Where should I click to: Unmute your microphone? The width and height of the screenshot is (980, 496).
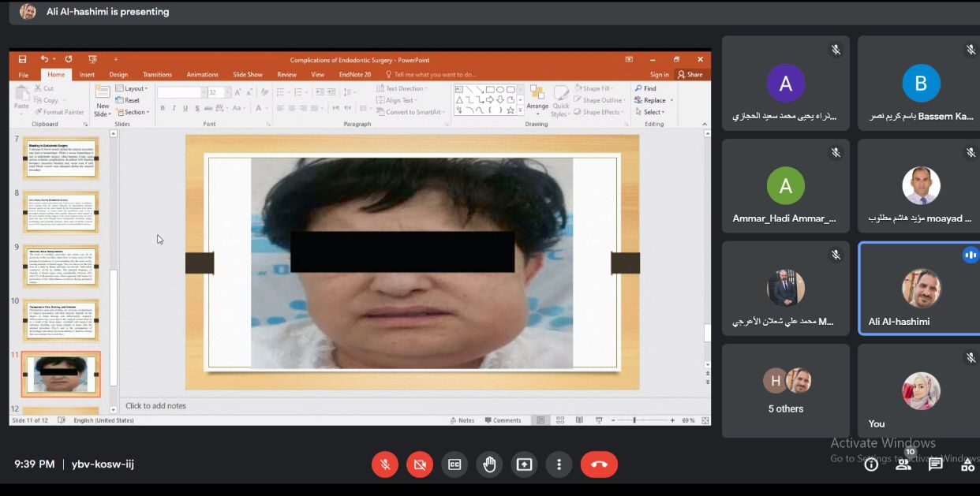point(385,464)
